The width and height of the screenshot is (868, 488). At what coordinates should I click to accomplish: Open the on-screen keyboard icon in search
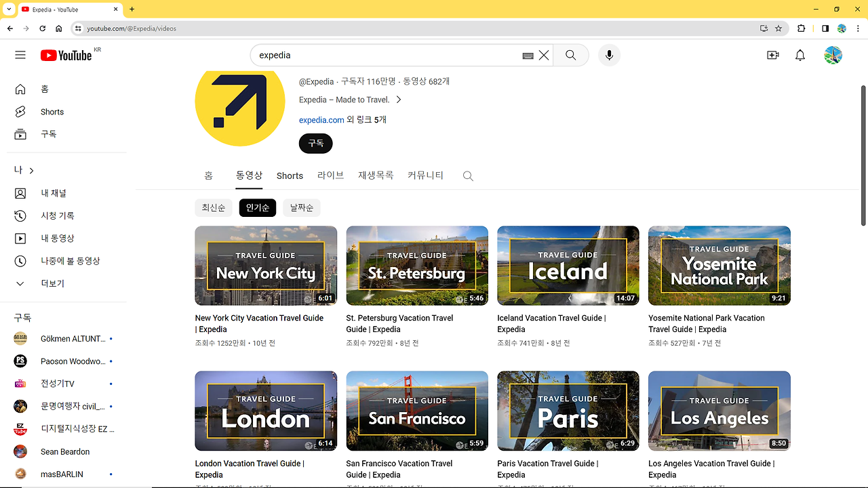[528, 56]
